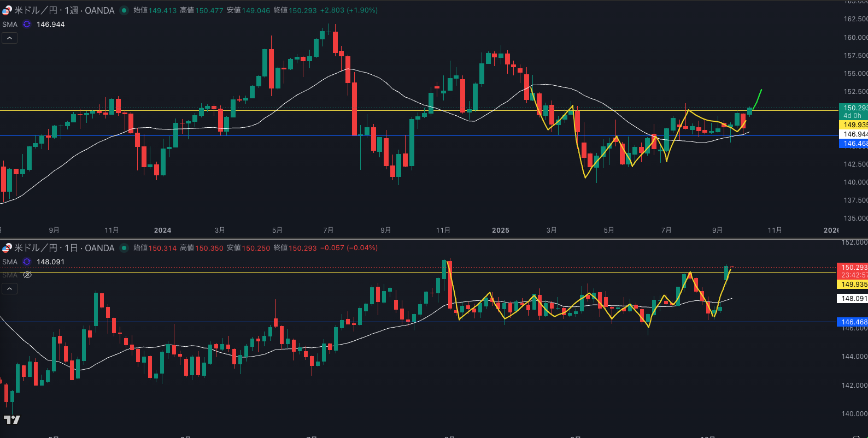Click the purple SMA refresh icon on weekly chart

pos(27,24)
